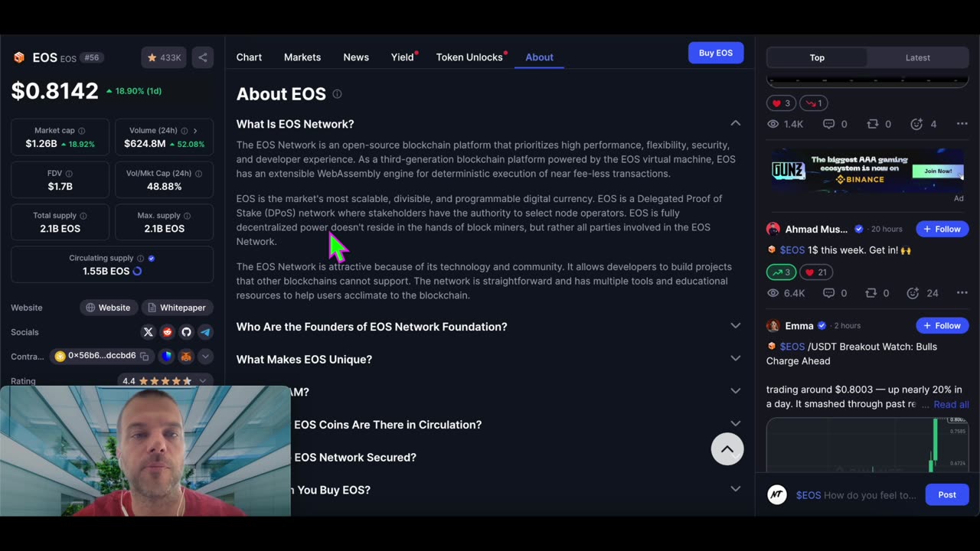Screen dimensions: 980x551
Task: Click the heart reaction showing 3 on top post
Action: pos(781,103)
